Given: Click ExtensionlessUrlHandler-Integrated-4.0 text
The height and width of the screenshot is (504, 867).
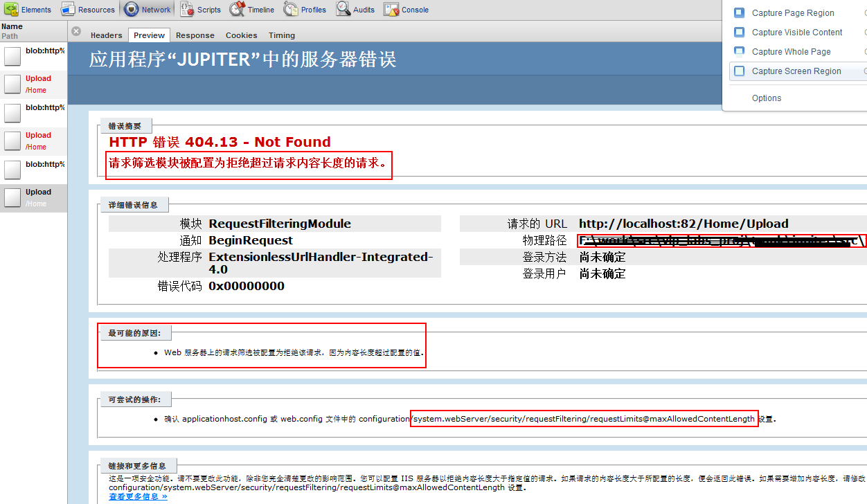Looking at the screenshot, I should [x=321, y=263].
